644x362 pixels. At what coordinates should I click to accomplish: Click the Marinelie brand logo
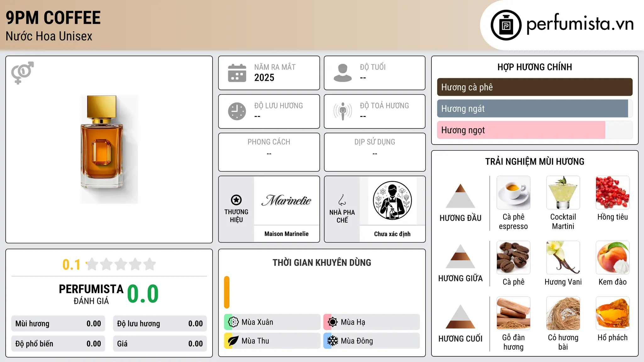click(x=286, y=200)
